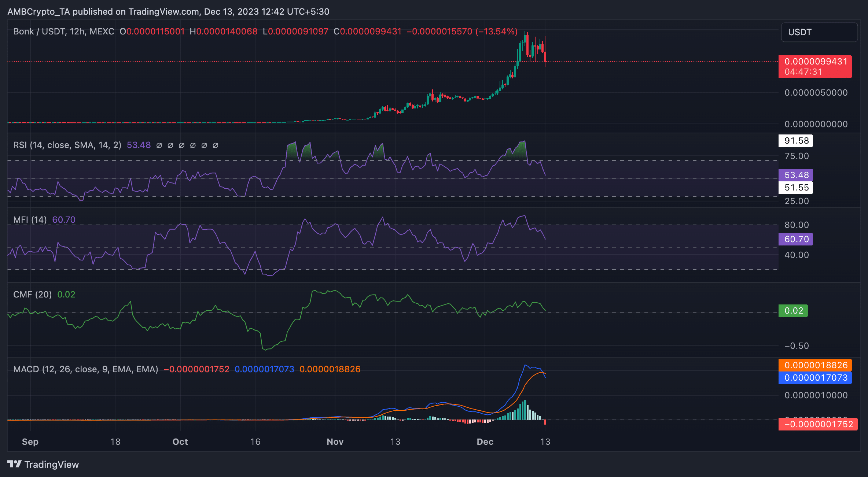Open the USDT currency selector box
This screenshot has width=868, height=477.
pyautogui.click(x=819, y=32)
